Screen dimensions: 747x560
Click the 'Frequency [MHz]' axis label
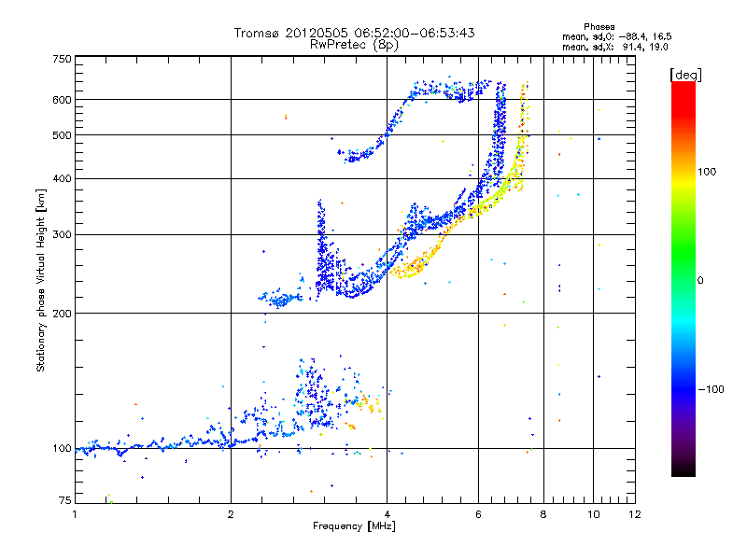pos(354,526)
